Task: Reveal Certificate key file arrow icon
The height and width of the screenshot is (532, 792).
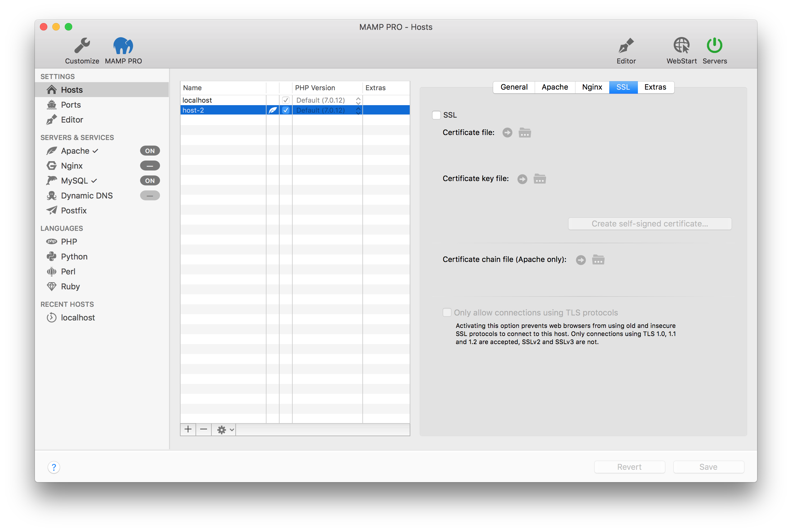Action: point(522,179)
